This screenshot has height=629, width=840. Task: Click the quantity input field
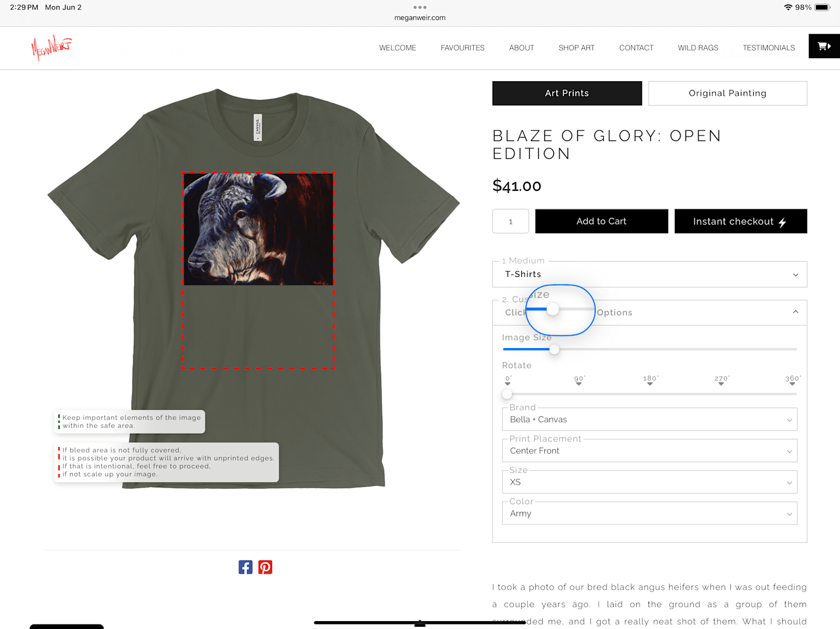511,221
